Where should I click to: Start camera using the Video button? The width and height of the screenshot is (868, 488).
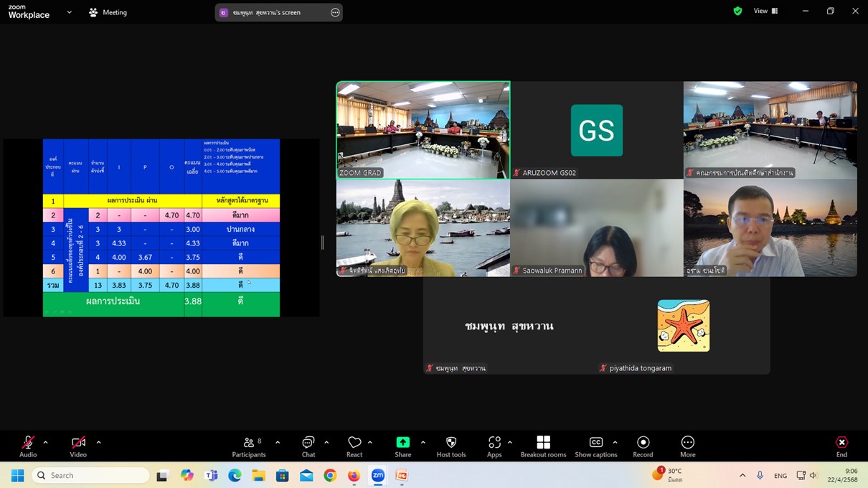click(x=78, y=446)
